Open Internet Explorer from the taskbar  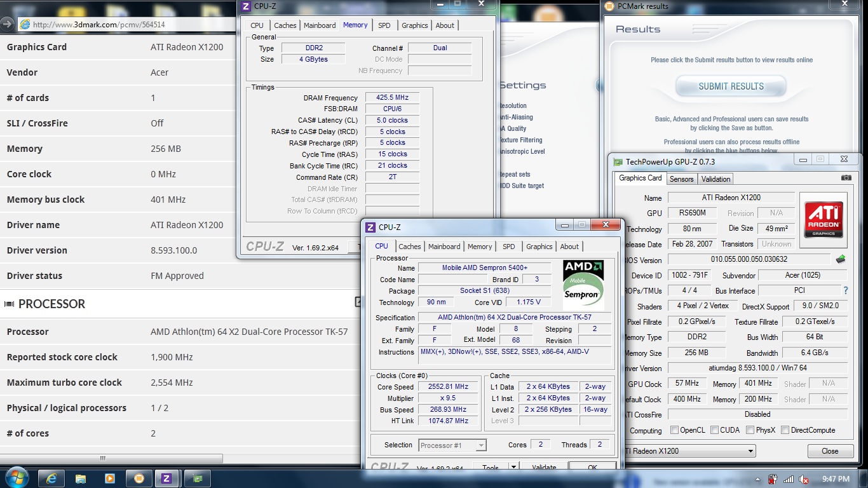tap(51, 478)
